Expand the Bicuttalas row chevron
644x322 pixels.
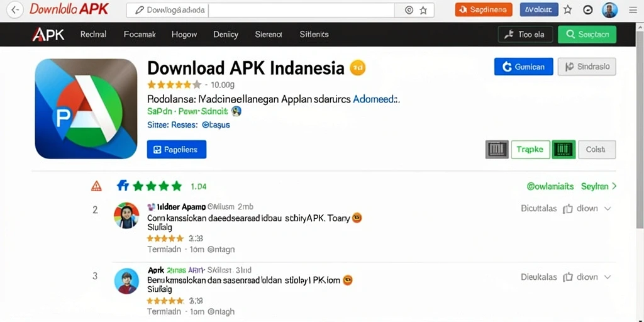click(608, 209)
